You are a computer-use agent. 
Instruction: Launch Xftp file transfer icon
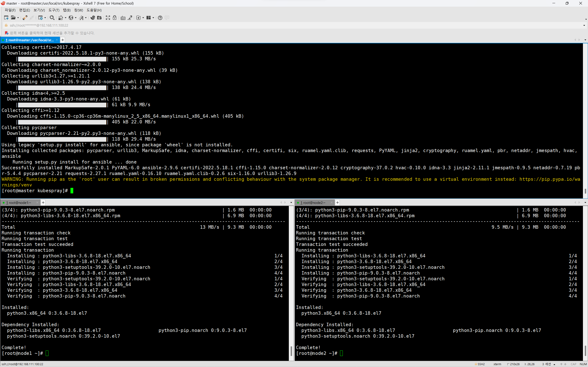click(x=99, y=18)
